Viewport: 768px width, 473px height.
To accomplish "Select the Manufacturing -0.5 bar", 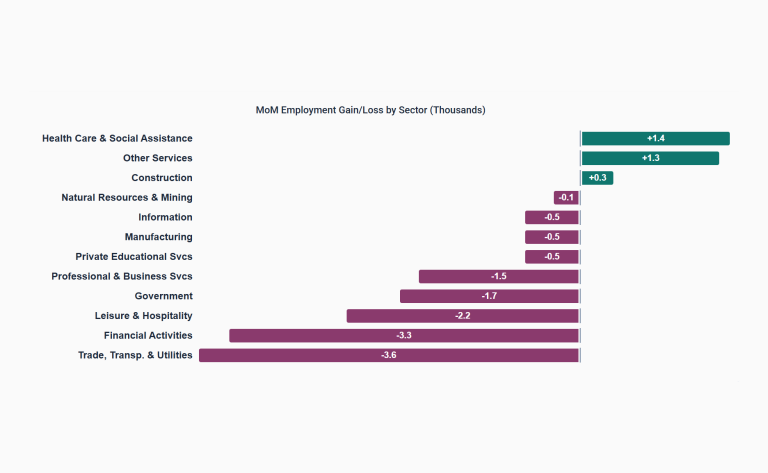I will tap(552, 237).
